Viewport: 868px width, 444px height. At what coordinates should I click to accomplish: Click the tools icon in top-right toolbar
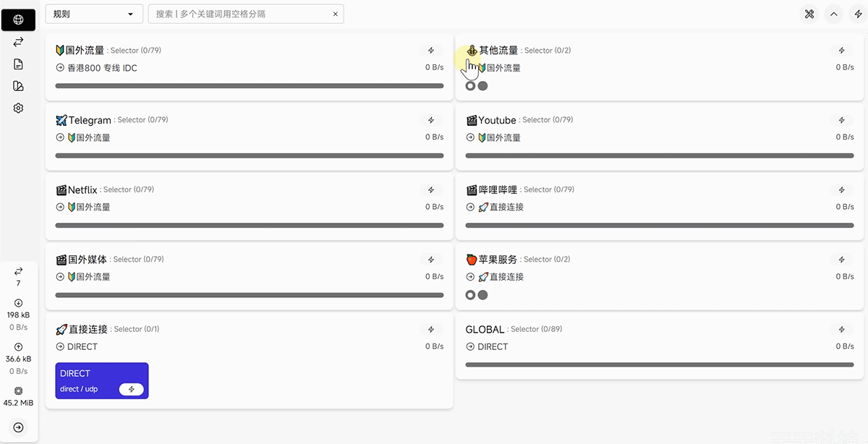coord(809,14)
